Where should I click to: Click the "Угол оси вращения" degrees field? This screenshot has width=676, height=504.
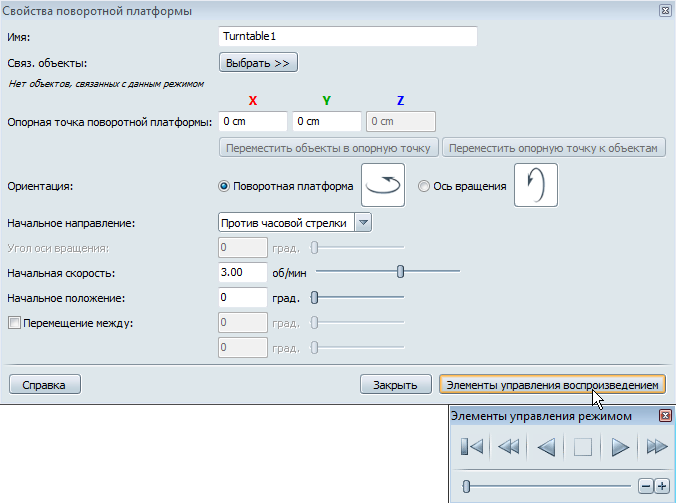click(x=243, y=247)
